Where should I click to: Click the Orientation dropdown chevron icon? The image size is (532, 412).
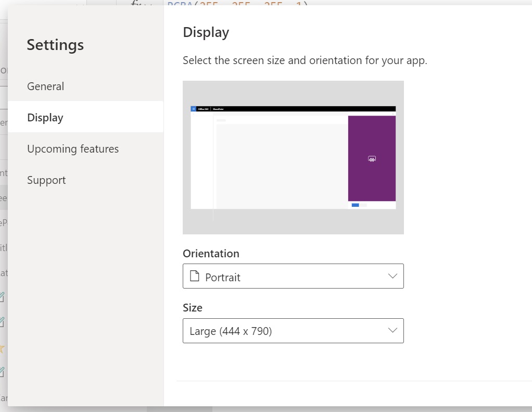click(392, 277)
